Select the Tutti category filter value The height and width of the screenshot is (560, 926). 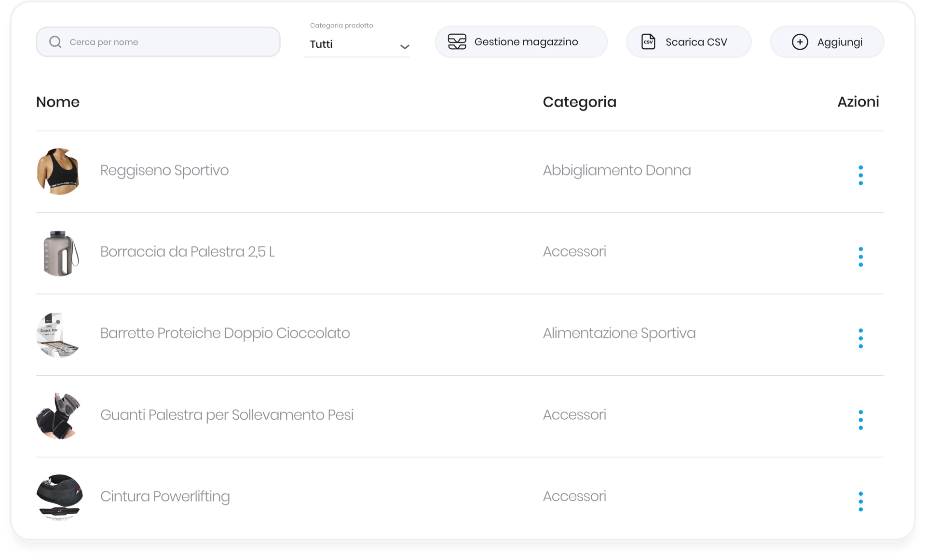tap(322, 44)
